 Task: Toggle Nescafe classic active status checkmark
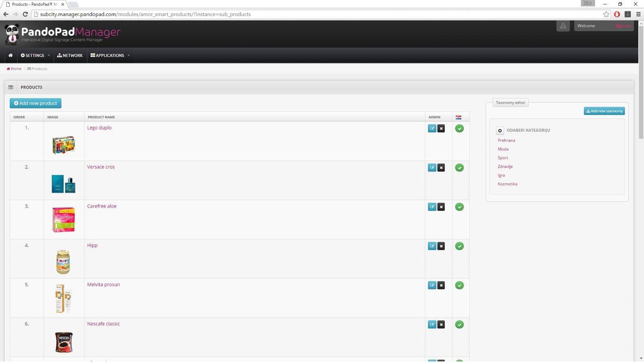(x=459, y=325)
